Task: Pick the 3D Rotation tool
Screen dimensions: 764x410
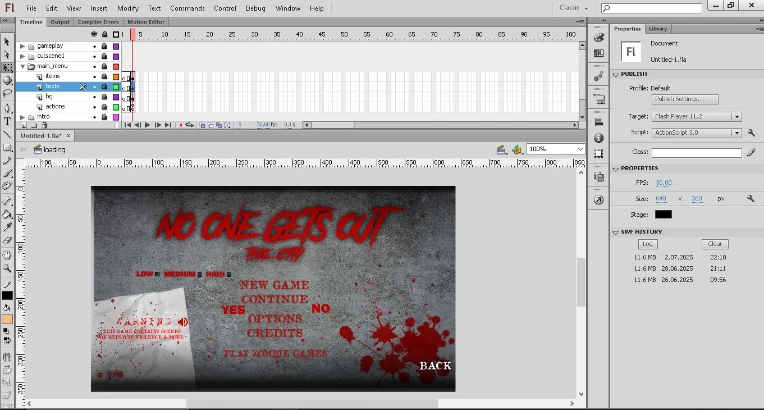Action: coord(7,80)
